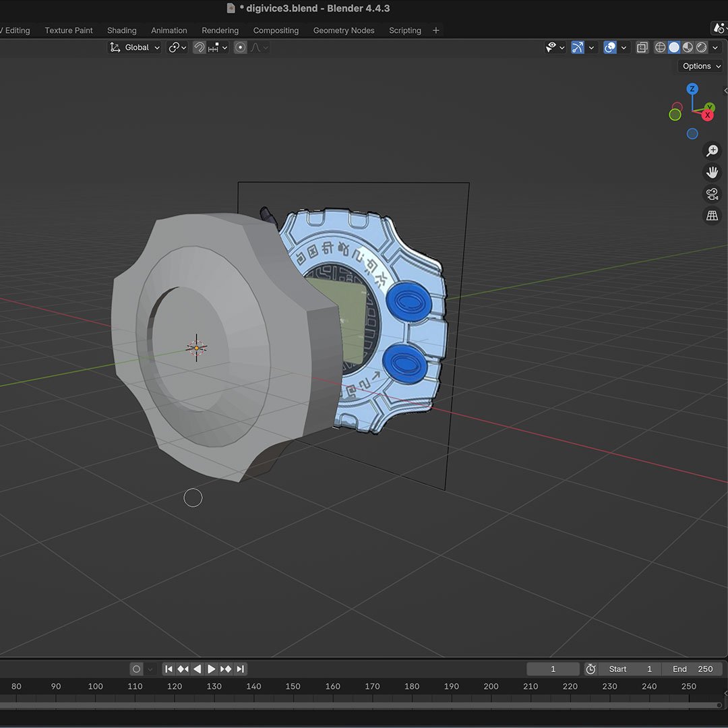The width and height of the screenshot is (728, 728).
Task: Open the Options dropdown
Action: point(701,66)
